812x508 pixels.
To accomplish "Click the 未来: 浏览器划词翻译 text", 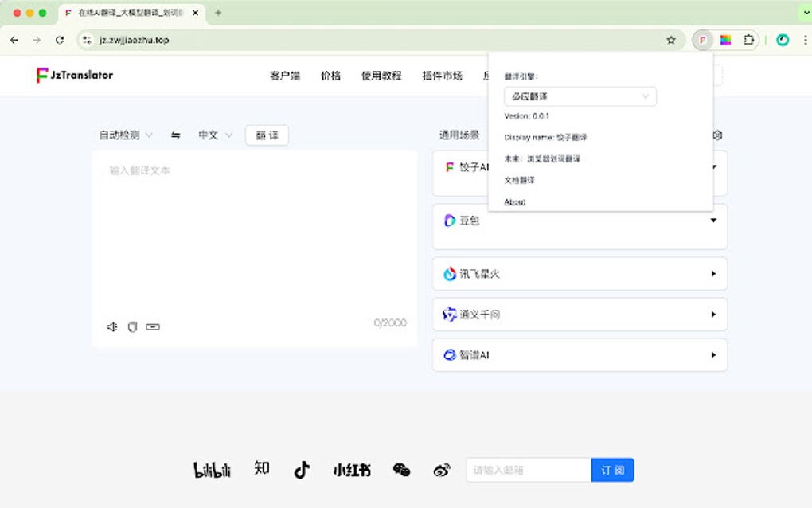I will pyautogui.click(x=542, y=159).
